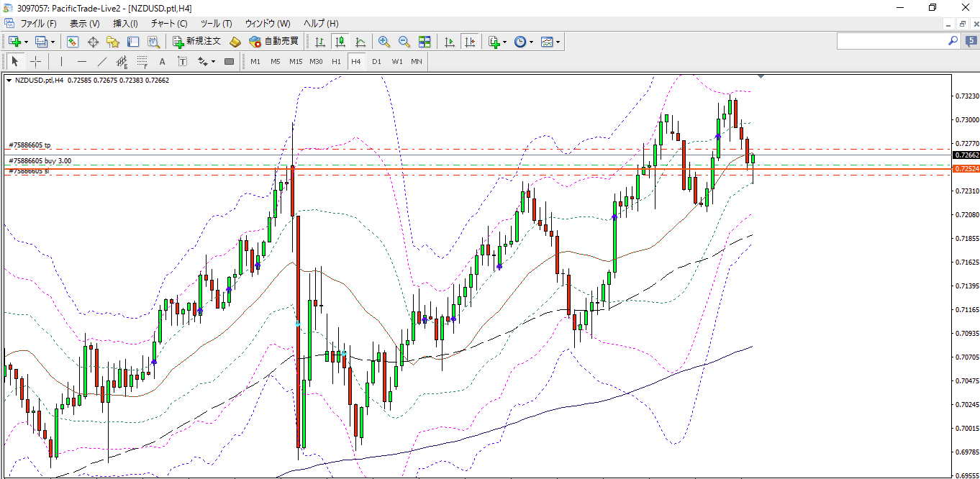
Task: Toggle chart auto scroll
Action: point(450,42)
